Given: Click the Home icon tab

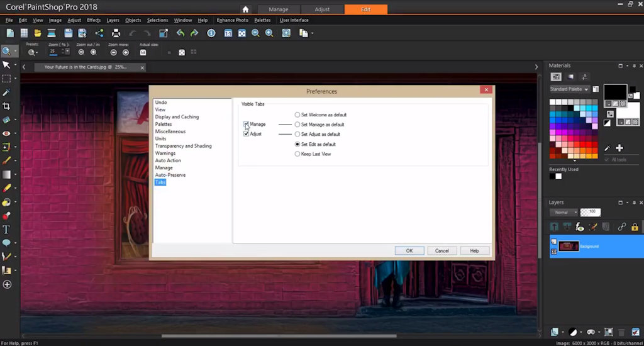Looking at the screenshot, I should pos(245,9).
